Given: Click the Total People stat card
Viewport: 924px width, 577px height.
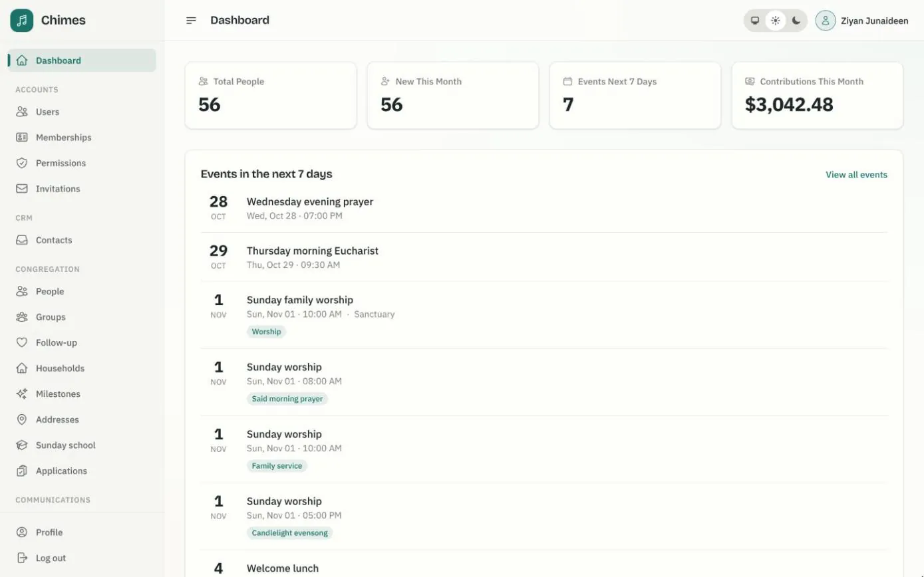Looking at the screenshot, I should click(271, 96).
